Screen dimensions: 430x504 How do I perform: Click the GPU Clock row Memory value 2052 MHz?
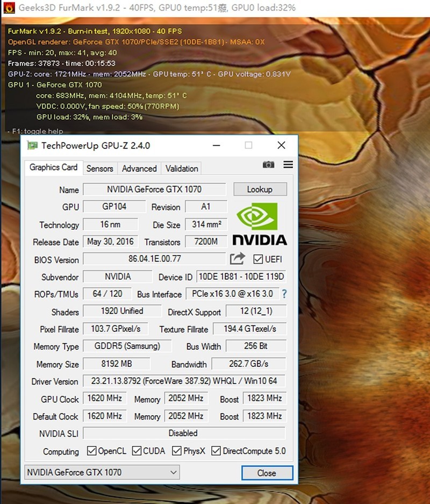186,398
